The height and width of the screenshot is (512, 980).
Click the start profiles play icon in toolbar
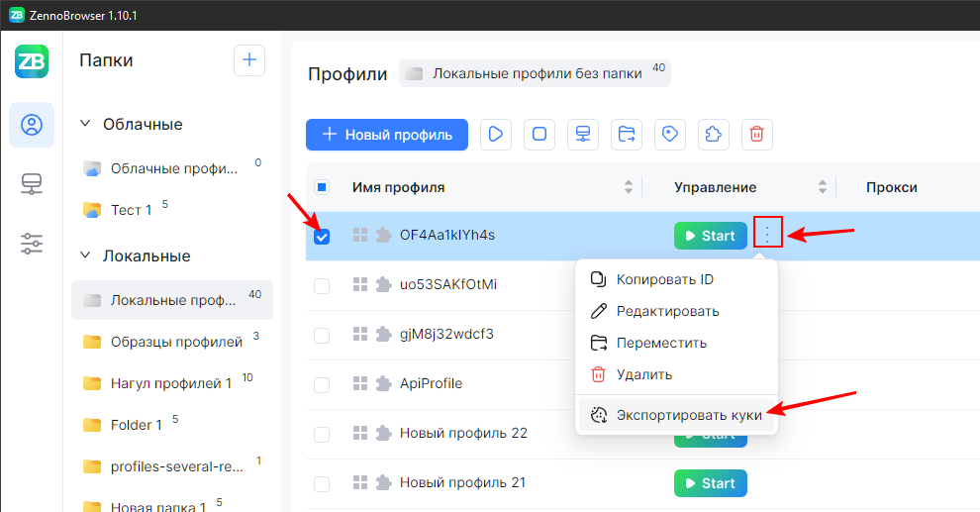pos(496,135)
